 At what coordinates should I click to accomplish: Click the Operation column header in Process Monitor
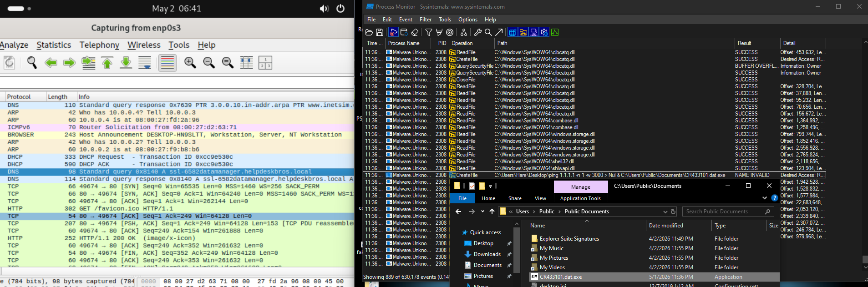tap(471, 43)
